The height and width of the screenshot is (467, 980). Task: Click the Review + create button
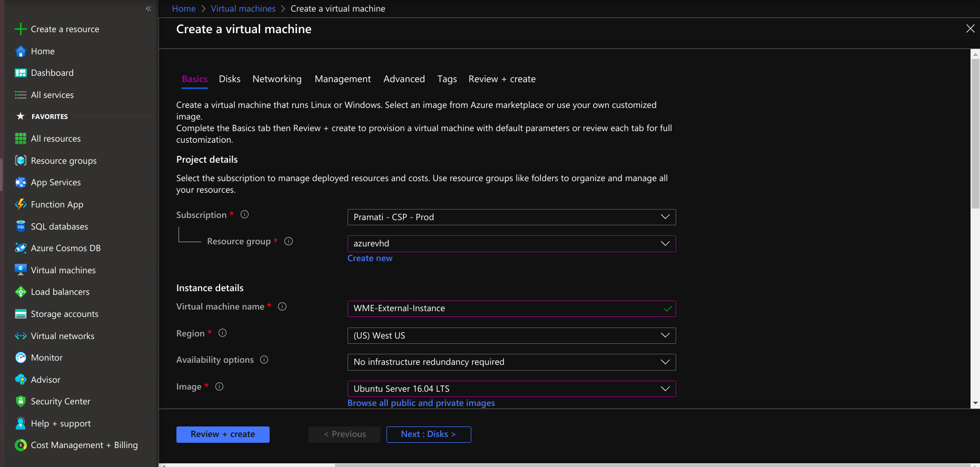[223, 434]
